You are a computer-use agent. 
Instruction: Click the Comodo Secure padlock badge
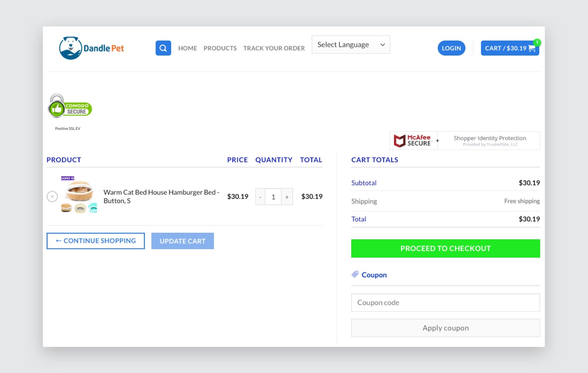pos(70,107)
